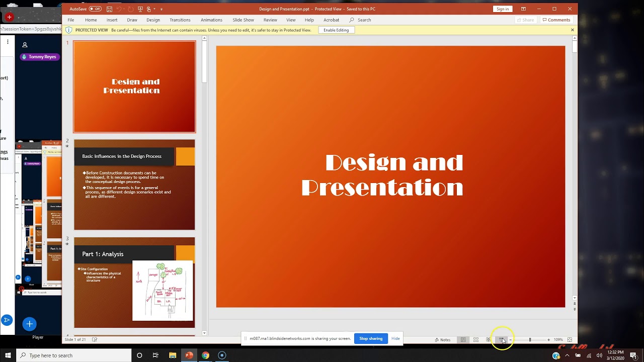Open Windows Start menu

point(8,355)
